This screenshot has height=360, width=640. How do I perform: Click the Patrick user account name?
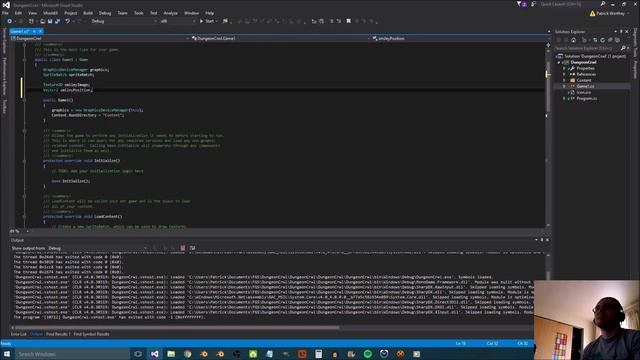[611, 13]
